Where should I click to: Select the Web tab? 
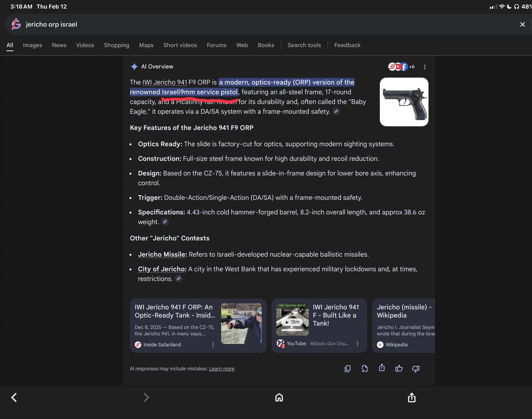tap(242, 45)
